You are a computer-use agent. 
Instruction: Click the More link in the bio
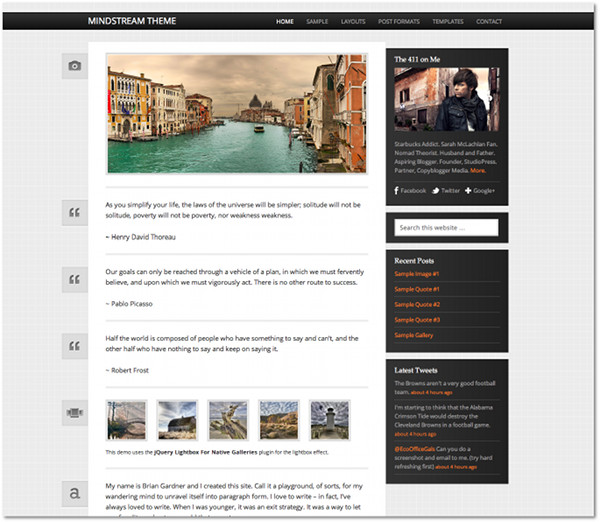point(478,171)
